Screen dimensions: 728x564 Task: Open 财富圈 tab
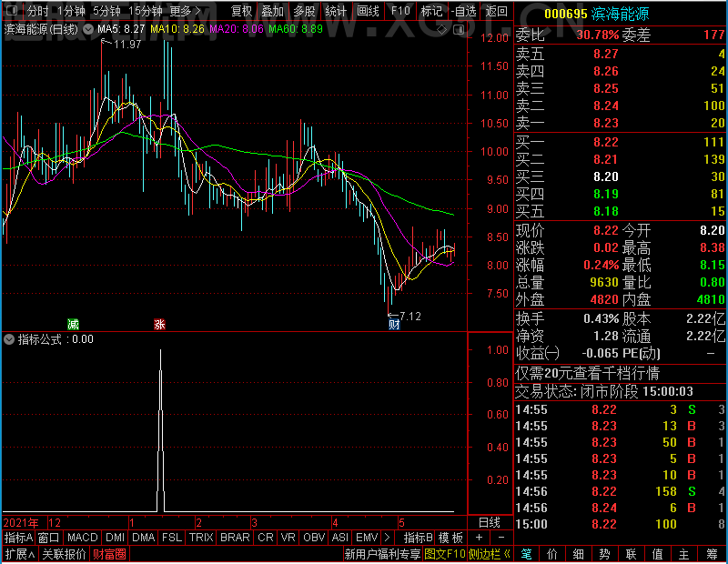point(109,554)
